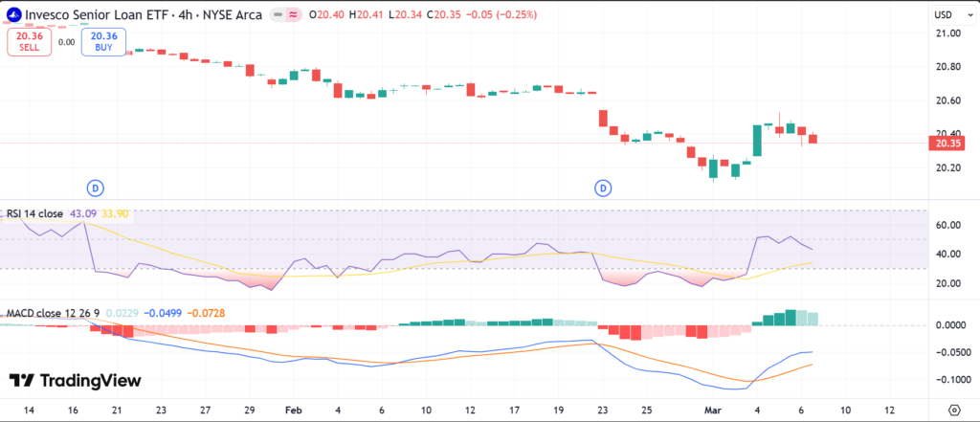Click the 21.00 price axis label
980x422 pixels.
(947, 33)
